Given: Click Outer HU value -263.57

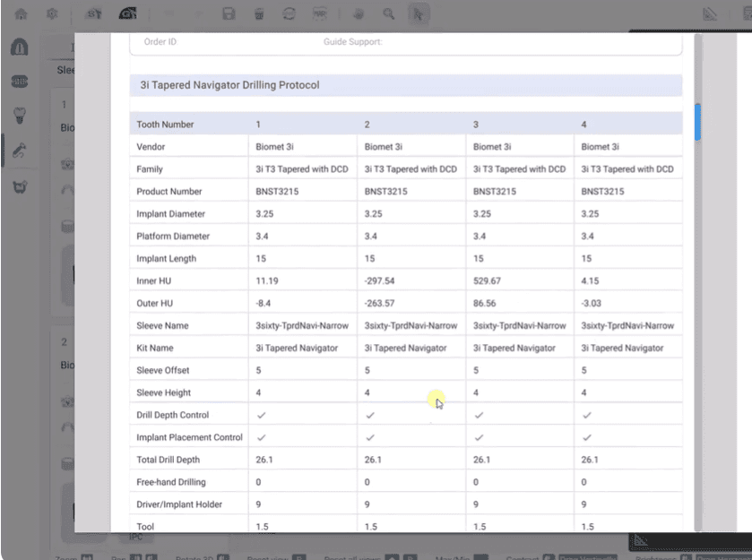Looking at the screenshot, I should pyautogui.click(x=379, y=304).
